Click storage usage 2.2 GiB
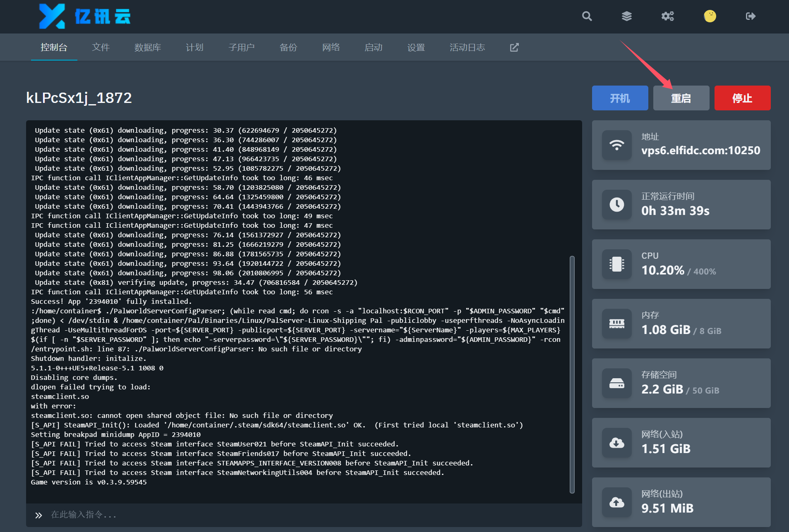Image resolution: width=789 pixels, height=532 pixels. [662, 389]
